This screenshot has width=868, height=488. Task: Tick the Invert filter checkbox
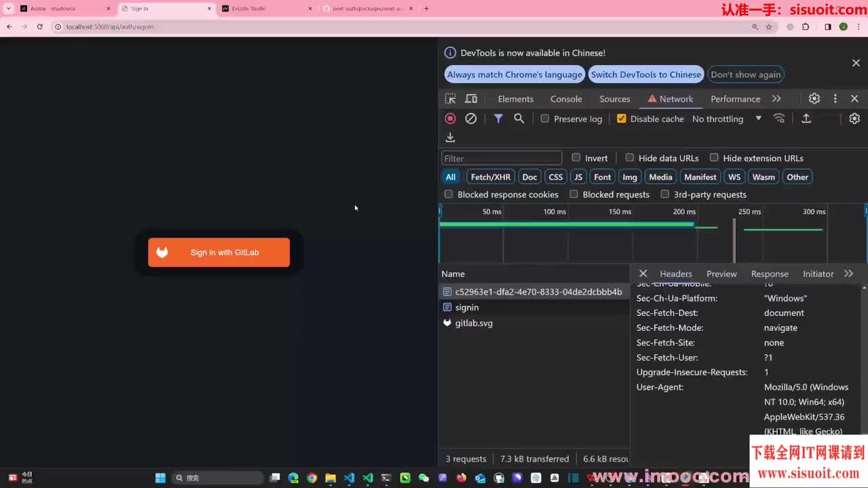[576, 158]
